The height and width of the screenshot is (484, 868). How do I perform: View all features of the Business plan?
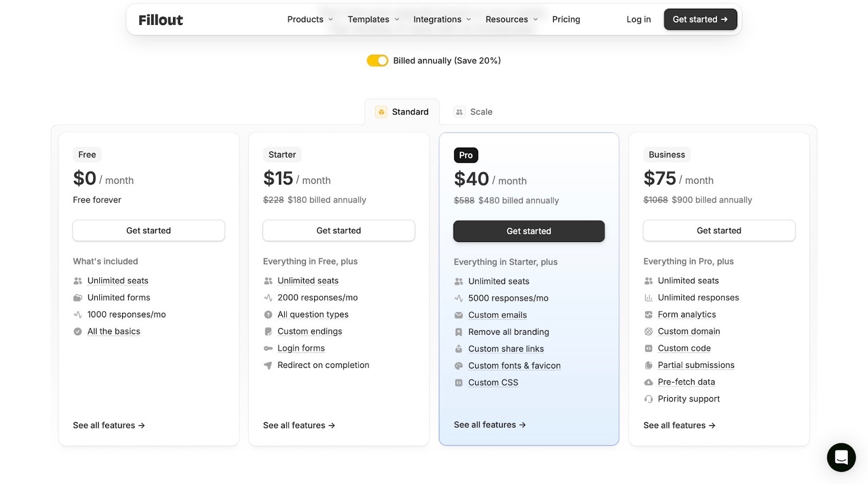pos(679,425)
